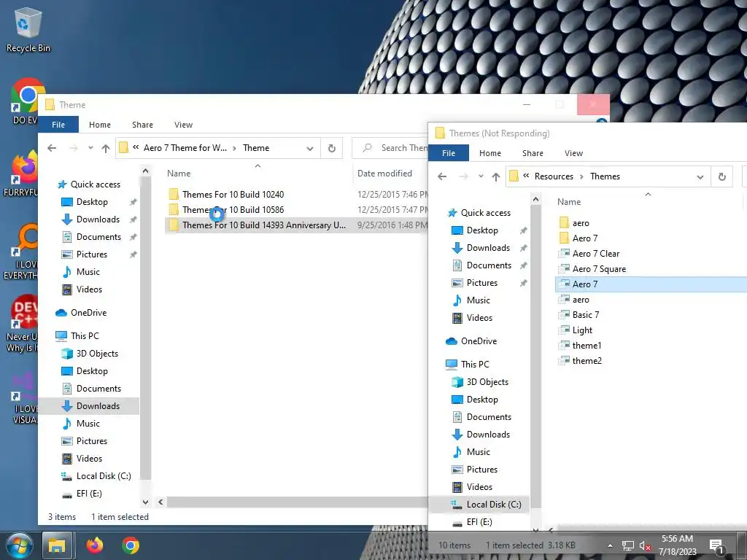This screenshot has height=560, width=747.
Task: Sort by Name column in Theme window
Action: [x=179, y=174]
